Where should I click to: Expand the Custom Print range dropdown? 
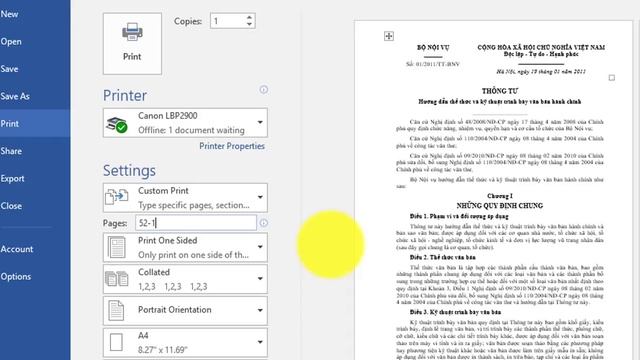(185, 198)
